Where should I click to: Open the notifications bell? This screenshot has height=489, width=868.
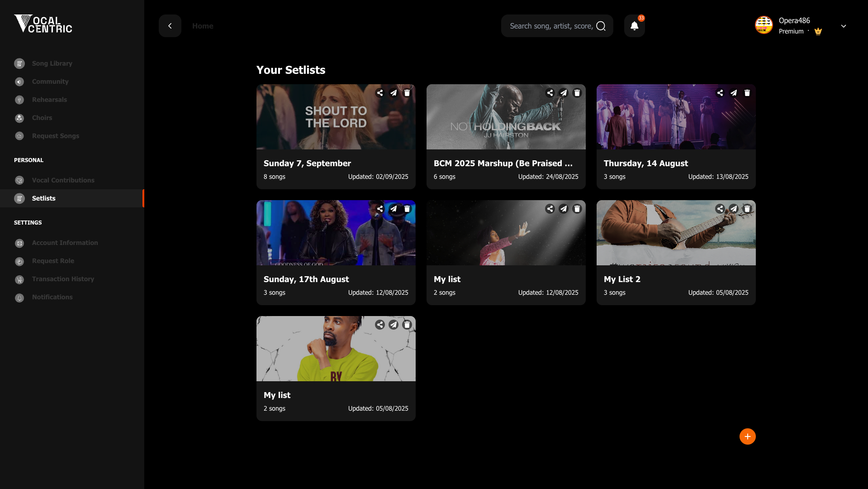pos(634,26)
